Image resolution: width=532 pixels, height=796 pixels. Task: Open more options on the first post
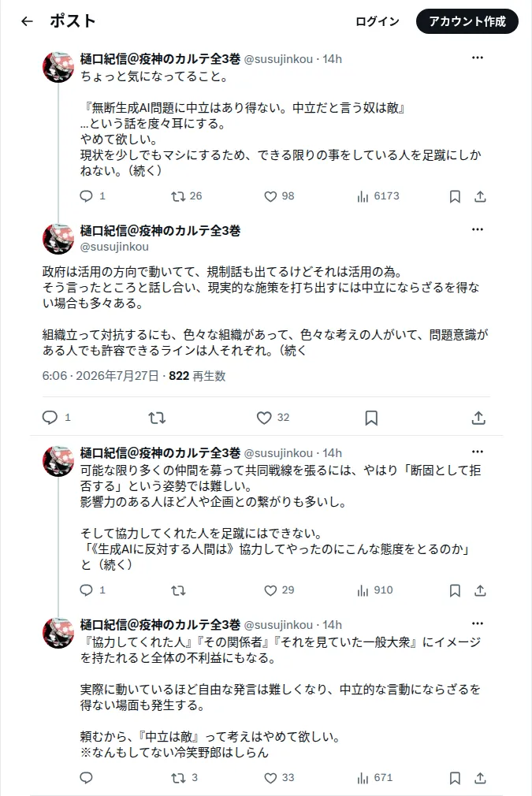tap(477, 58)
